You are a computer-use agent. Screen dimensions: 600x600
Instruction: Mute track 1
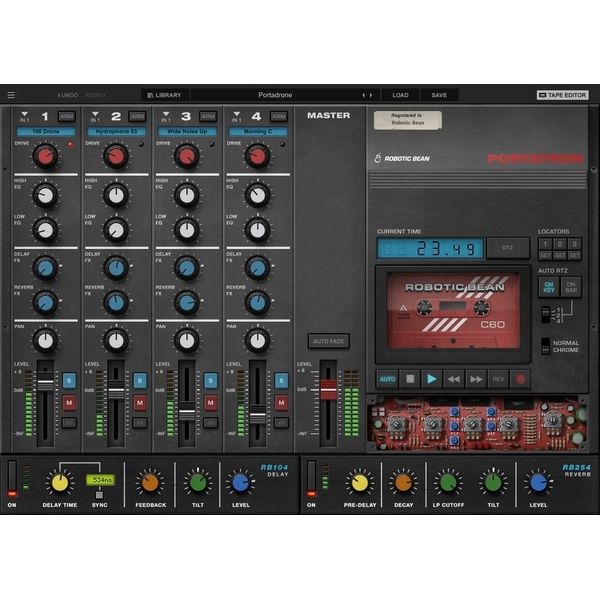coord(69,403)
